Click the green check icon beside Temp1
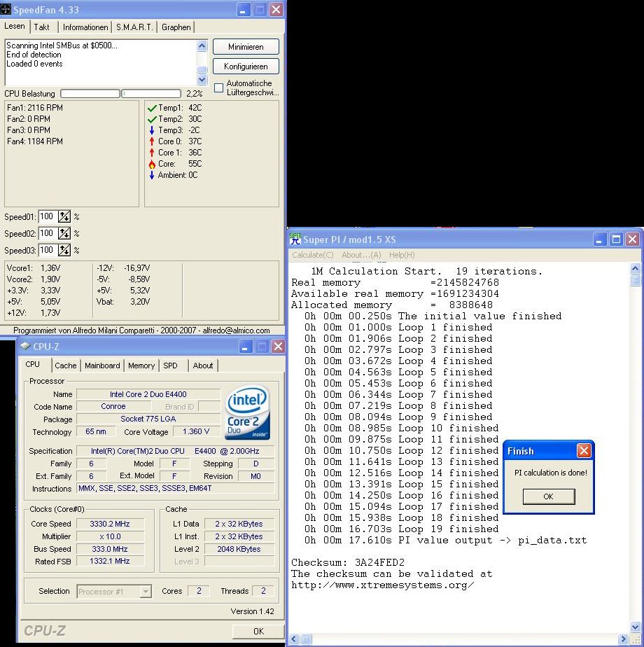Screen dimensions: 644x647 152,108
